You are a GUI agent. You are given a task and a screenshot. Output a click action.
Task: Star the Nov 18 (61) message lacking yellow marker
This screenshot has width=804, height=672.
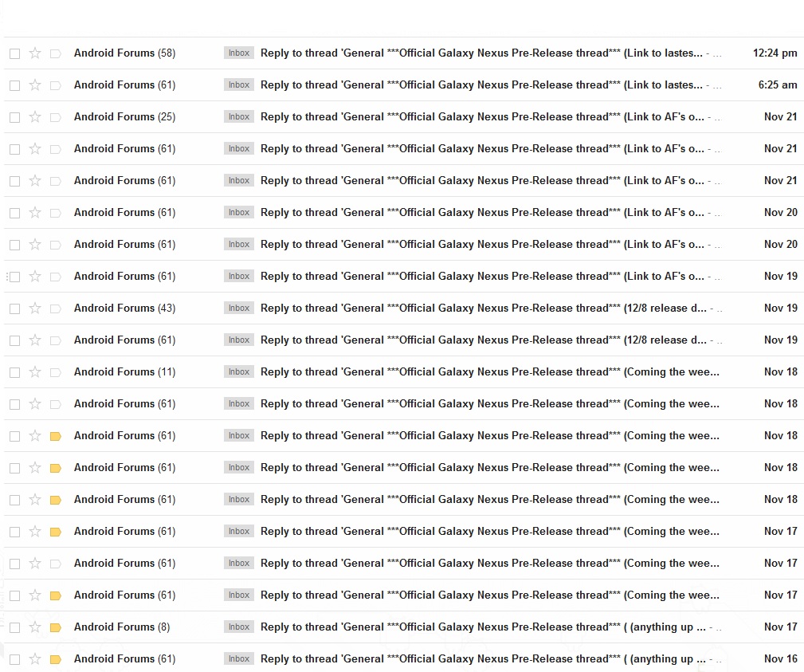[x=35, y=403]
